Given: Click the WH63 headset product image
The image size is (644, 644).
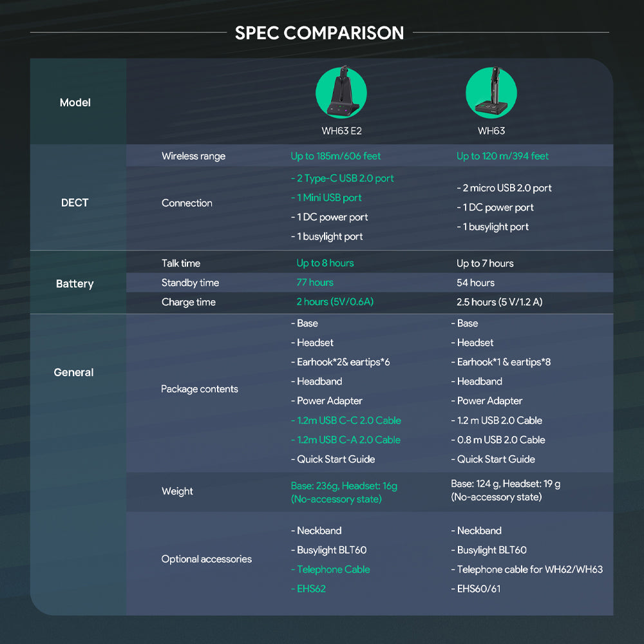Looking at the screenshot, I should (491, 93).
